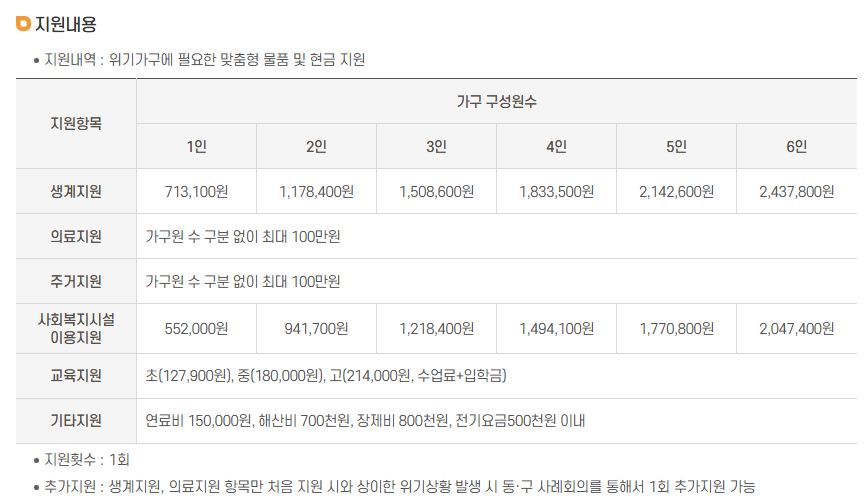Click the 초(127,900원) education support text

pyautogui.click(x=326, y=376)
